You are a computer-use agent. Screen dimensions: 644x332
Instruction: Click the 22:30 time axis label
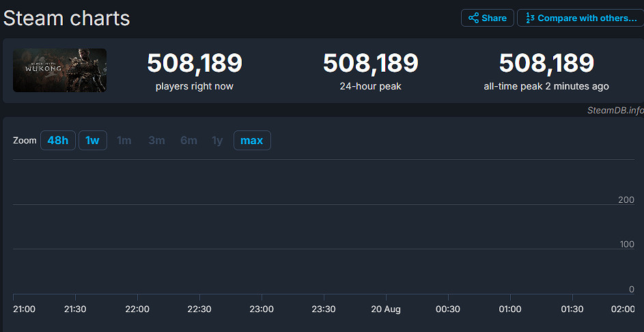199,309
